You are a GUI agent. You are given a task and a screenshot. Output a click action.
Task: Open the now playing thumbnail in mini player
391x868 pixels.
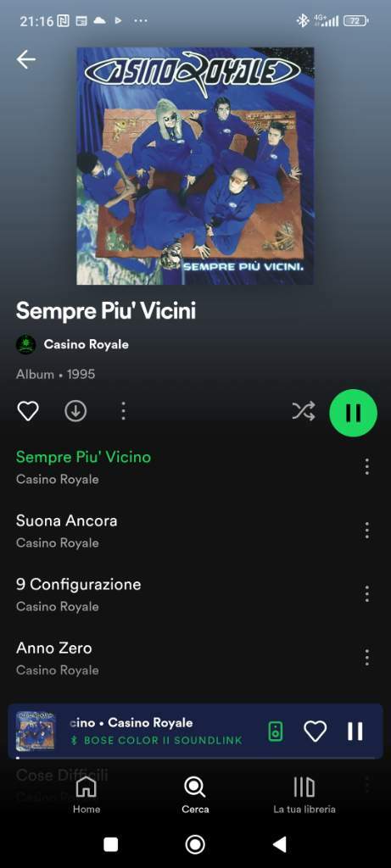coord(36,732)
